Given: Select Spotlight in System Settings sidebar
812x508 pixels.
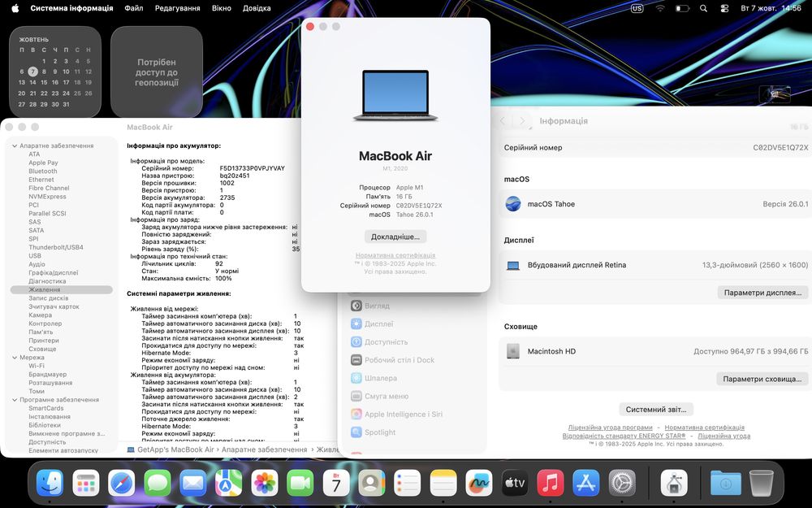Looking at the screenshot, I should coord(374,432).
